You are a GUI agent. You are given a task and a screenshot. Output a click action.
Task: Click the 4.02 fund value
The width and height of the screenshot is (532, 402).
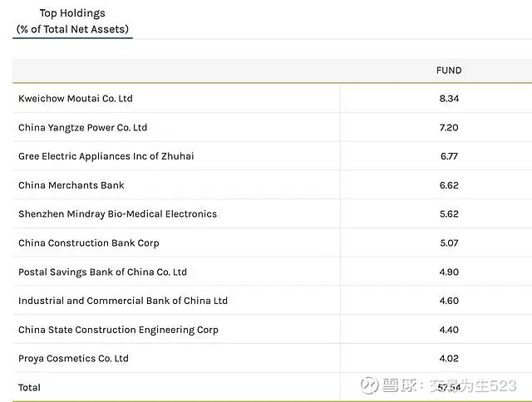[449, 359]
